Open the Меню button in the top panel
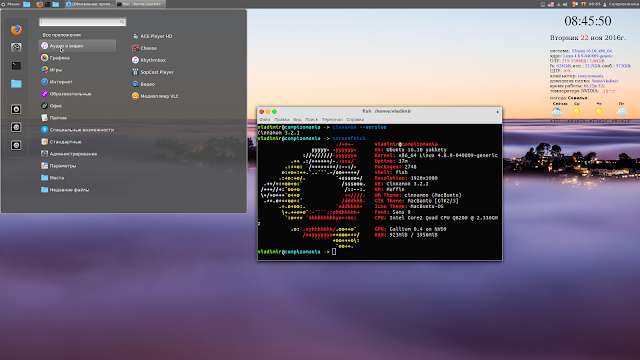This screenshot has height=360, width=640. click(x=11, y=4)
